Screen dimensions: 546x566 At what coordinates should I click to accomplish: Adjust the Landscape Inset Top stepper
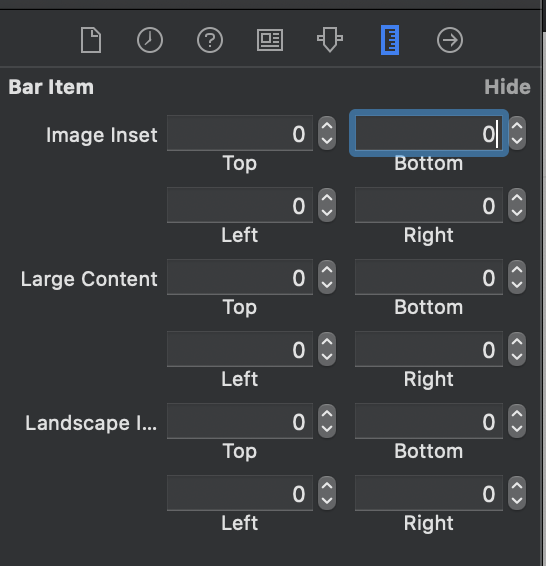[327, 421]
